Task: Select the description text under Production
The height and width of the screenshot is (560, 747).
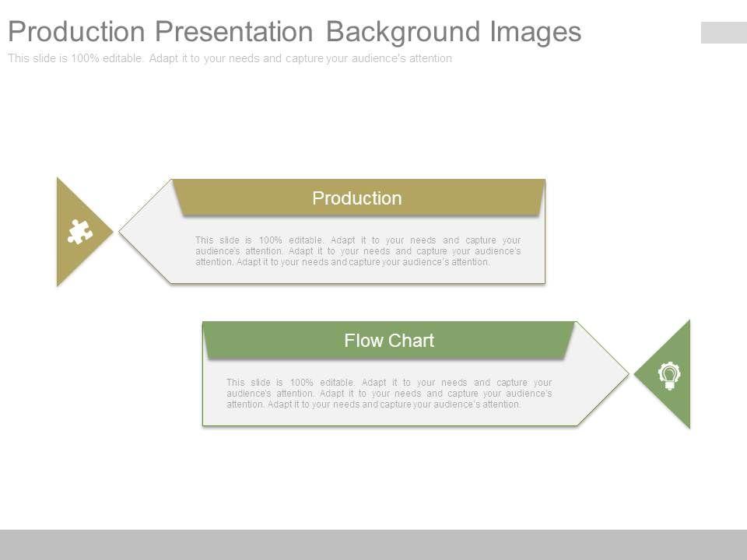Action: [358, 251]
